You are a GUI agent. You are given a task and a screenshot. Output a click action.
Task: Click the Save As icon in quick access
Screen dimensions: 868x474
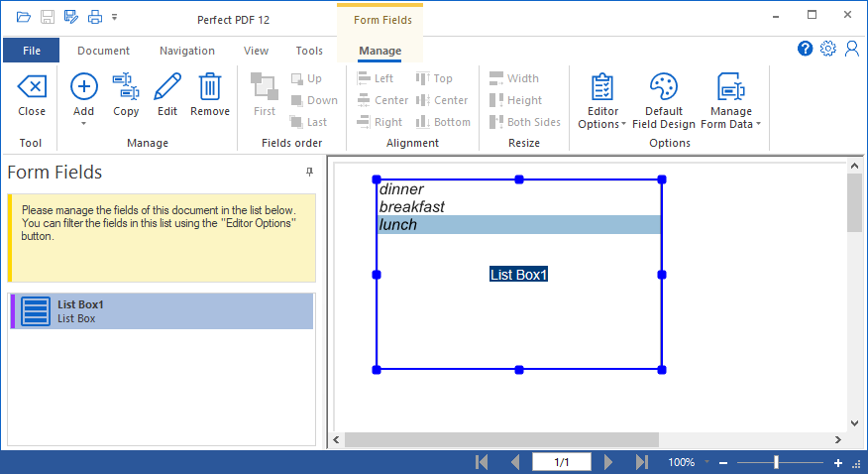71,17
